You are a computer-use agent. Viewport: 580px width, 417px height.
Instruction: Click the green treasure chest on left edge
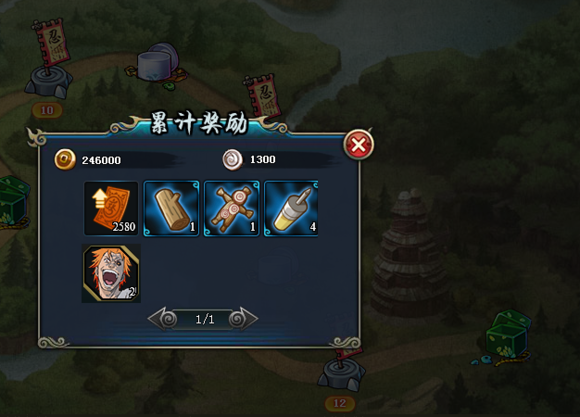coord(14,203)
